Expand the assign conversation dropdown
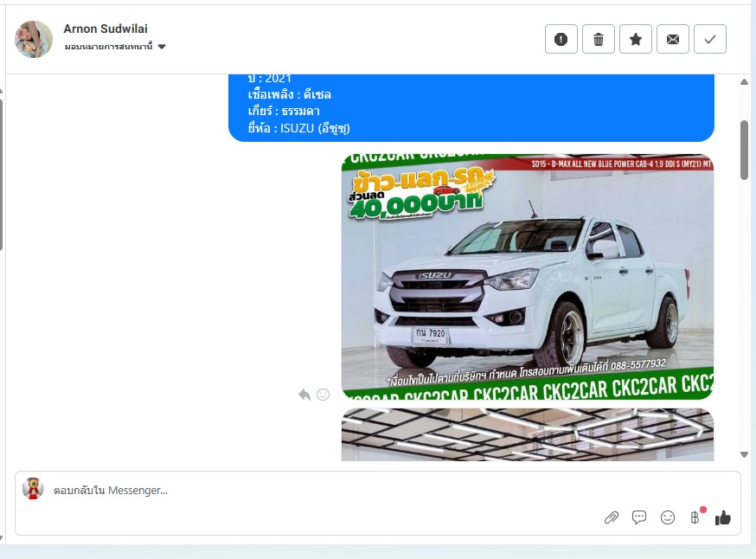This screenshot has width=756, height=559. (x=115, y=47)
